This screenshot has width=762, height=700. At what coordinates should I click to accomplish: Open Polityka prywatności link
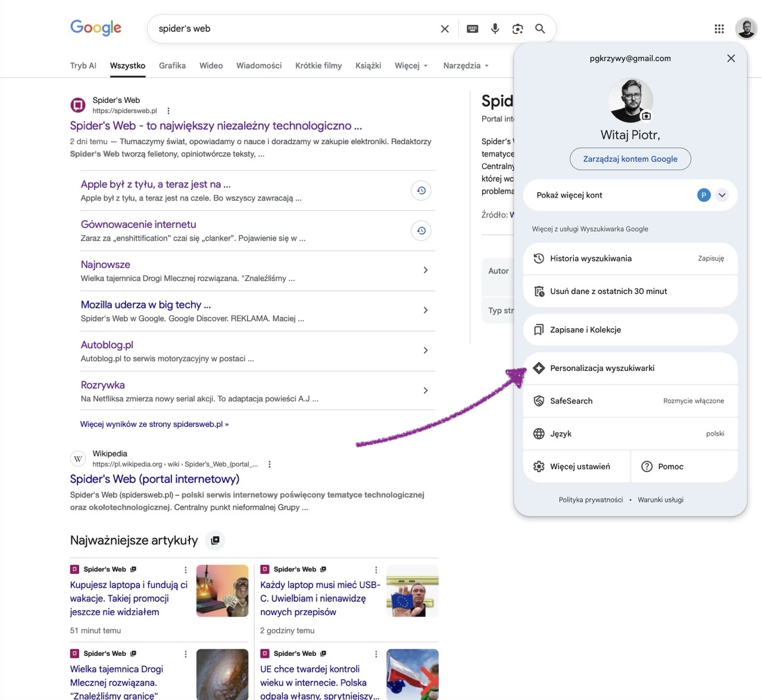coord(591,500)
